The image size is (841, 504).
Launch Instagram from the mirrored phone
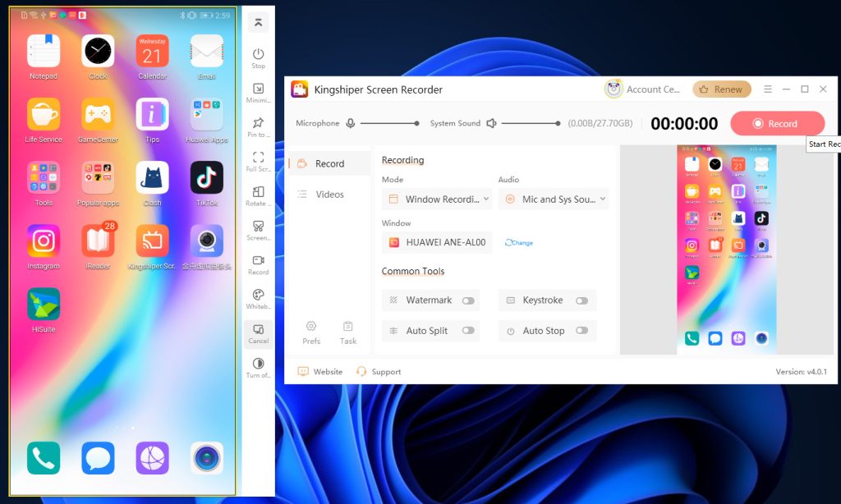(x=44, y=241)
